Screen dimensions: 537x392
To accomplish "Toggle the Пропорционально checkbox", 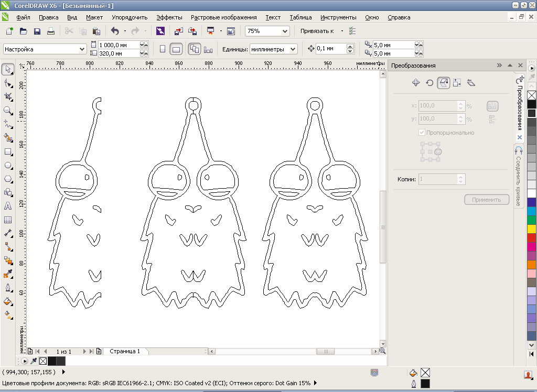I will pyautogui.click(x=422, y=133).
